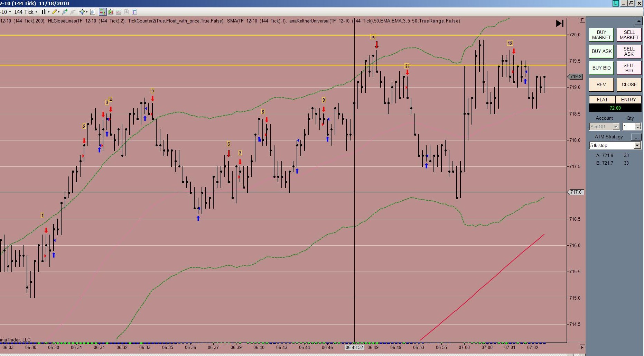Image resolution: width=644 pixels, height=356 pixels.
Task: Jump to latest bar with skip-forward icon
Action: (x=560, y=23)
